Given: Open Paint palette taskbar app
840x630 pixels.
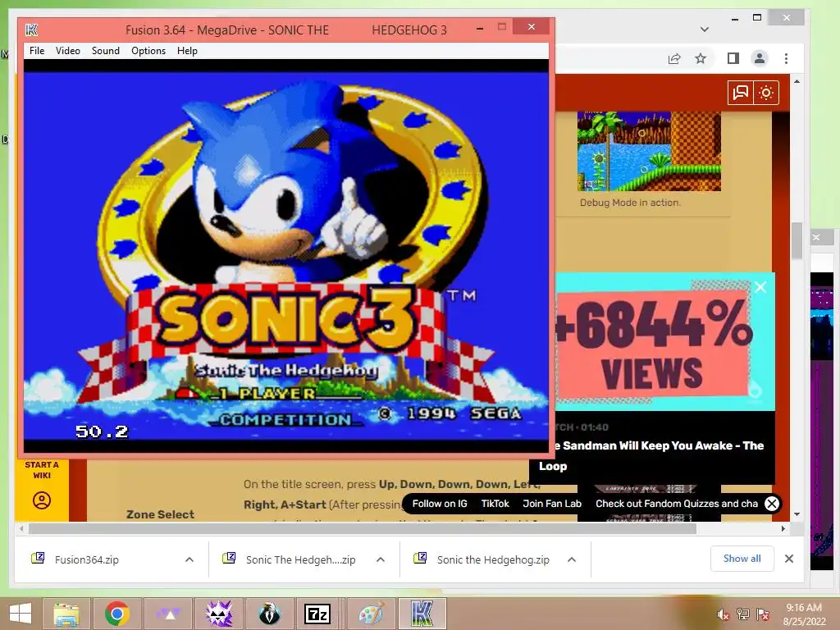Looking at the screenshot, I should [x=371, y=614].
